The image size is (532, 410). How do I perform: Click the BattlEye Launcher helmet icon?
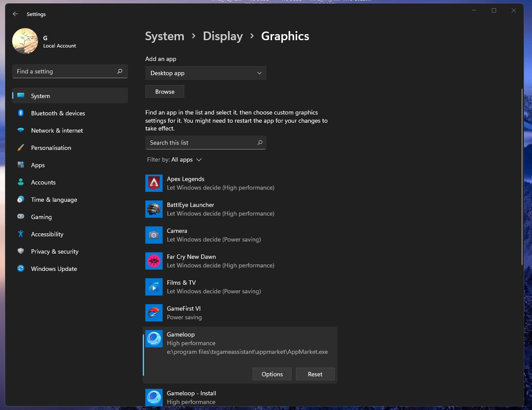[154, 209]
